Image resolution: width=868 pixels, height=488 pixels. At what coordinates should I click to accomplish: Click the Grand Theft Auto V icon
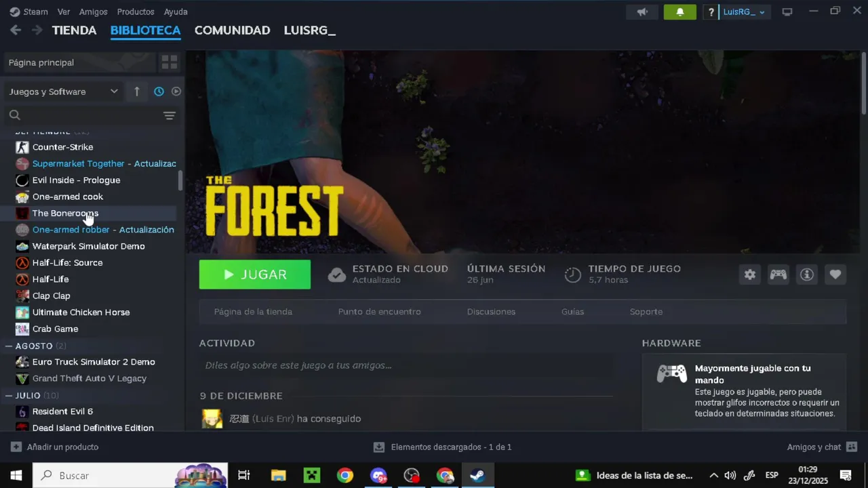(22, 379)
